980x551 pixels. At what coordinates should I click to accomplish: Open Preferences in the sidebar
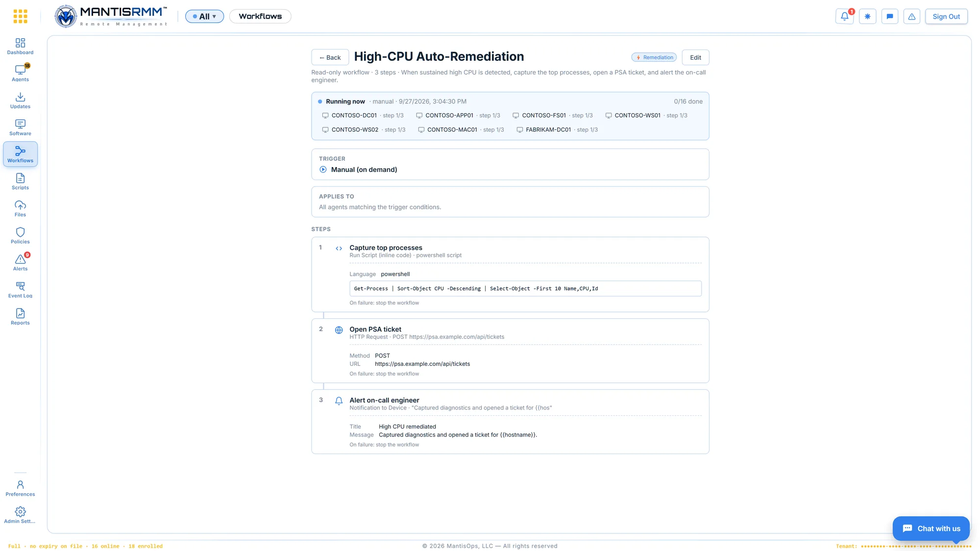click(20, 488)
